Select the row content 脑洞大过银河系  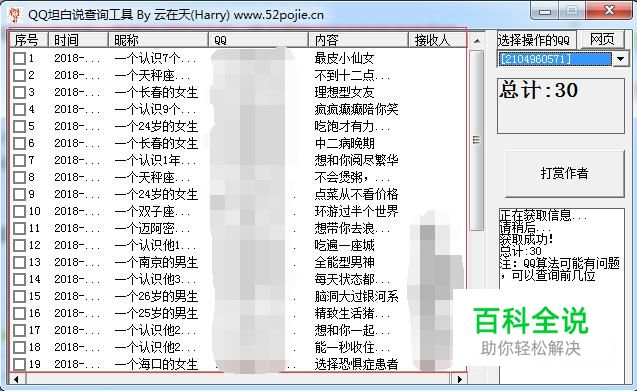tap(356, 296)
